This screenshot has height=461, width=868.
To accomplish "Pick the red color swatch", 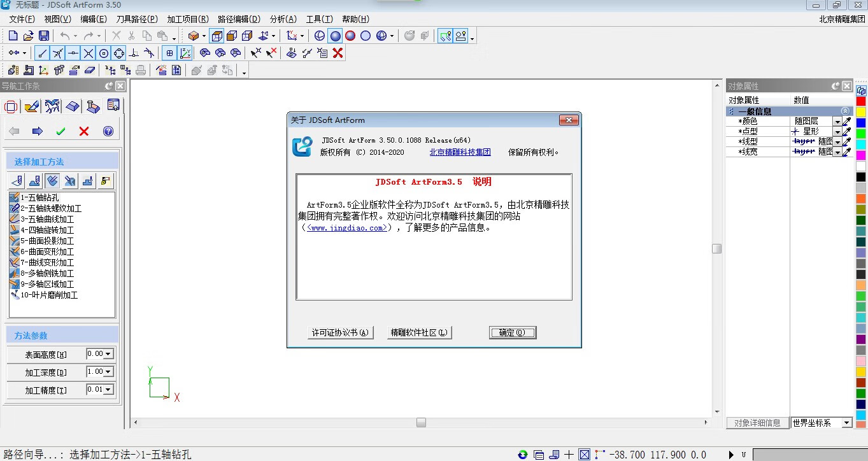I will [x=861, y=101].
